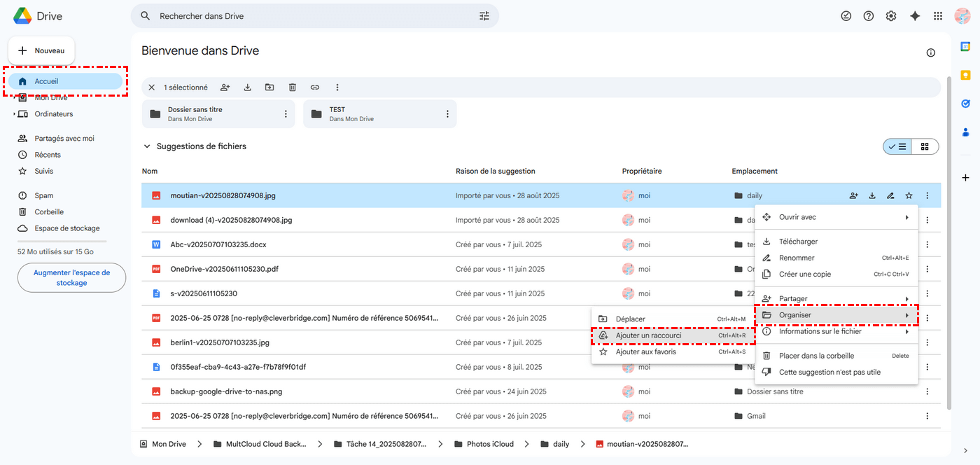This screenshot has width=980, height=465.
Task: Click the trash icon in selection toolbar
Action: click(293, 88)
